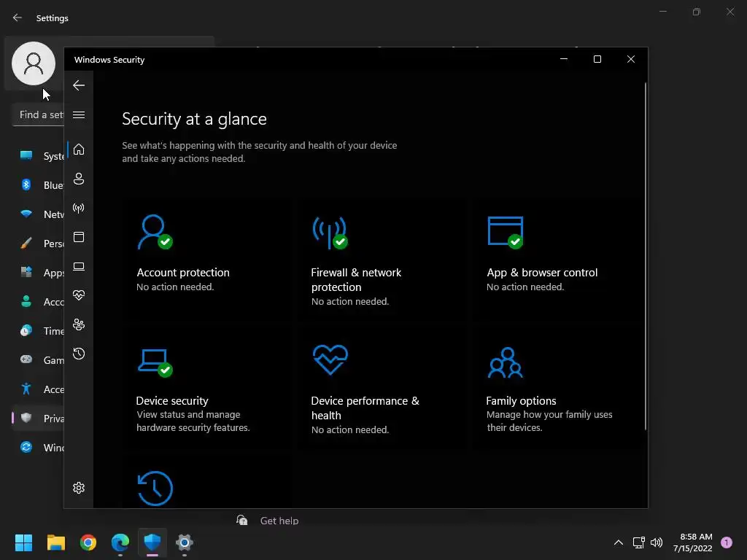
Task: Open App & browser control heading
Action: pyautogui.click(x=542, y=273)
